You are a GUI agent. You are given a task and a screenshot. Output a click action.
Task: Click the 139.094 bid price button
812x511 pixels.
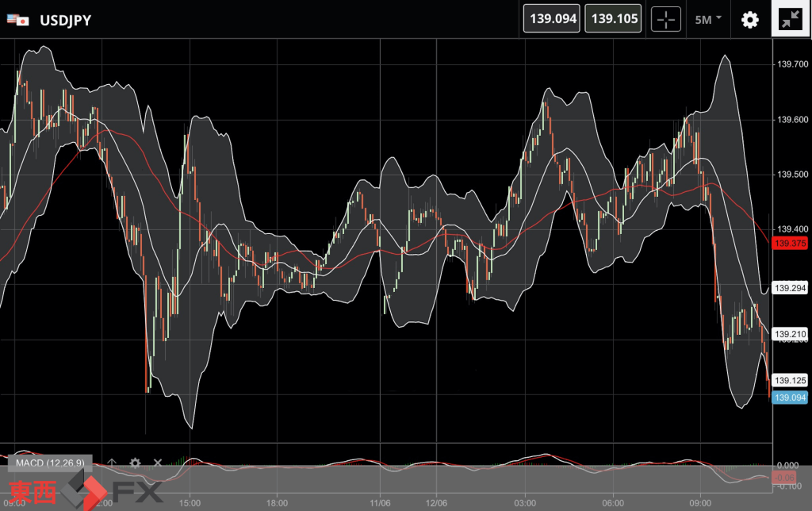[552, 19]
